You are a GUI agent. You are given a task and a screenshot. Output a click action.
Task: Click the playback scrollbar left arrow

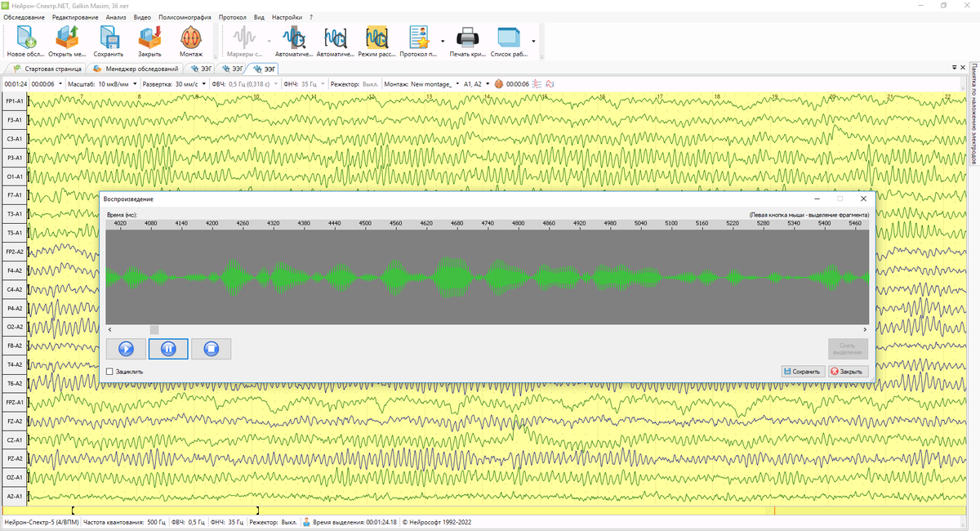pos(110,329)
